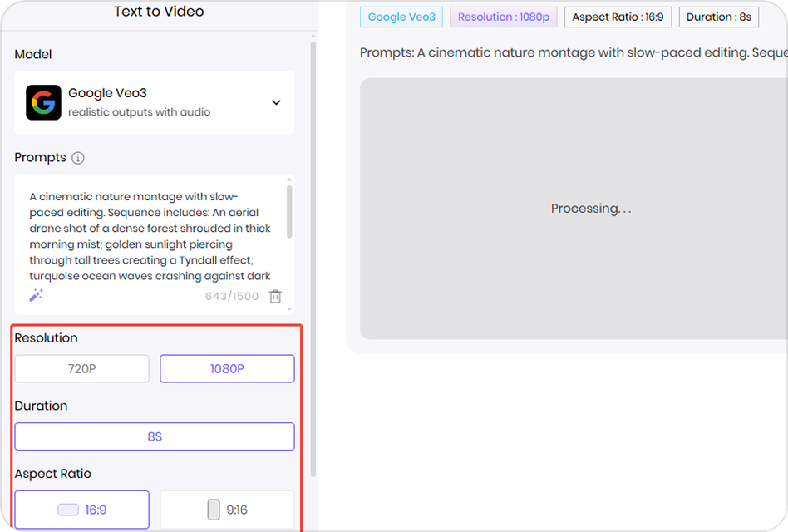The width and height of the screenshot is (788, 532).
Task: Click the Resolution : 1080p badge
Action: 503,17
